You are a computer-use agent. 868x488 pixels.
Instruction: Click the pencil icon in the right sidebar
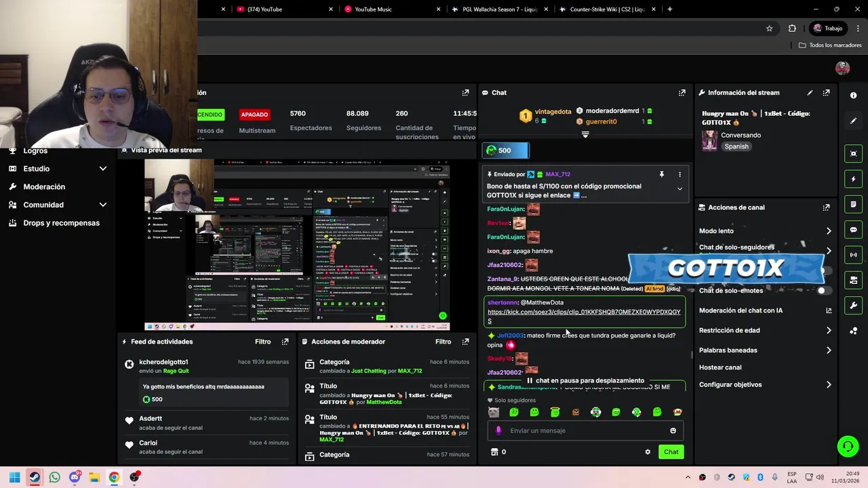(x=853, y=121)
